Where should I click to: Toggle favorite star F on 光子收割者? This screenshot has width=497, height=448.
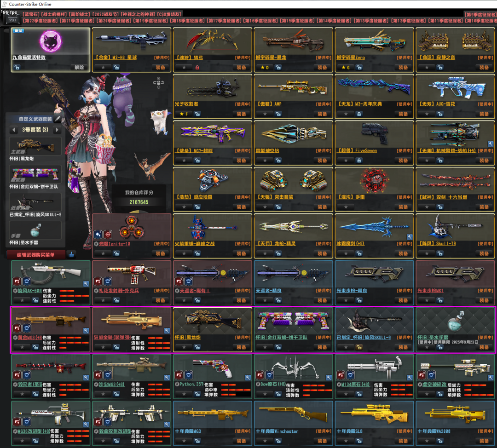pos(184,114)
